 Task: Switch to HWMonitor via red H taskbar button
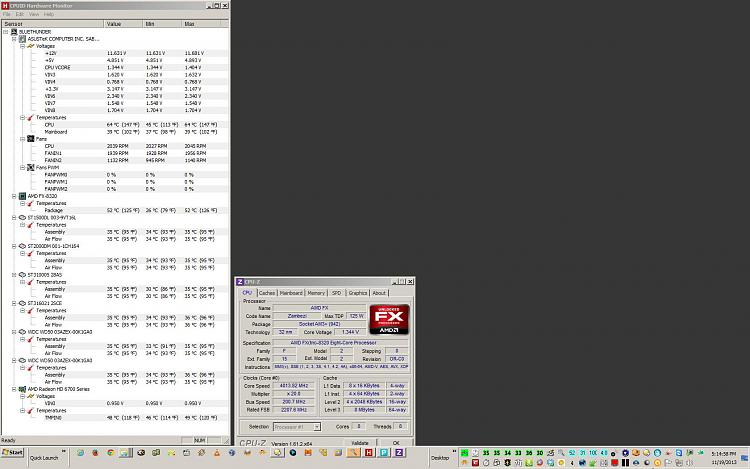pos(368,452)
